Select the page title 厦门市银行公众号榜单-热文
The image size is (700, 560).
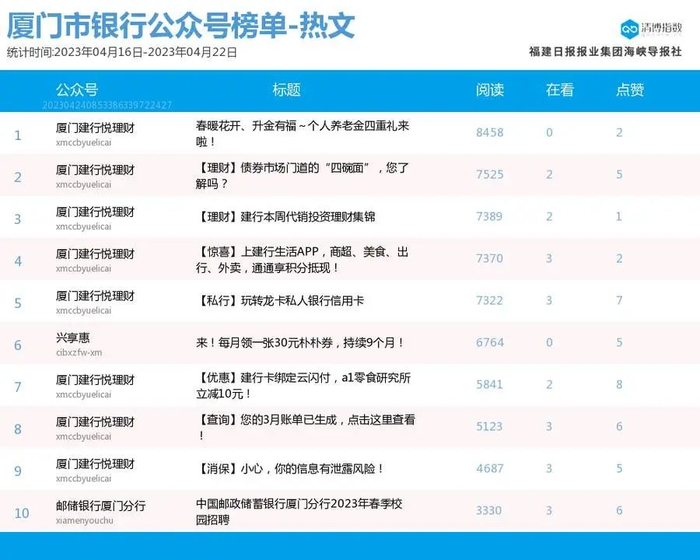pos(181,25)
